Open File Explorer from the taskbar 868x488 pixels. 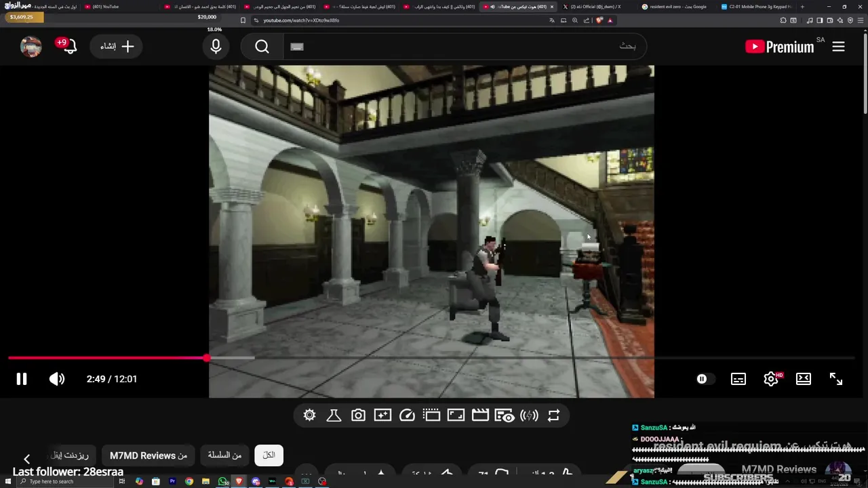point(205,481)
